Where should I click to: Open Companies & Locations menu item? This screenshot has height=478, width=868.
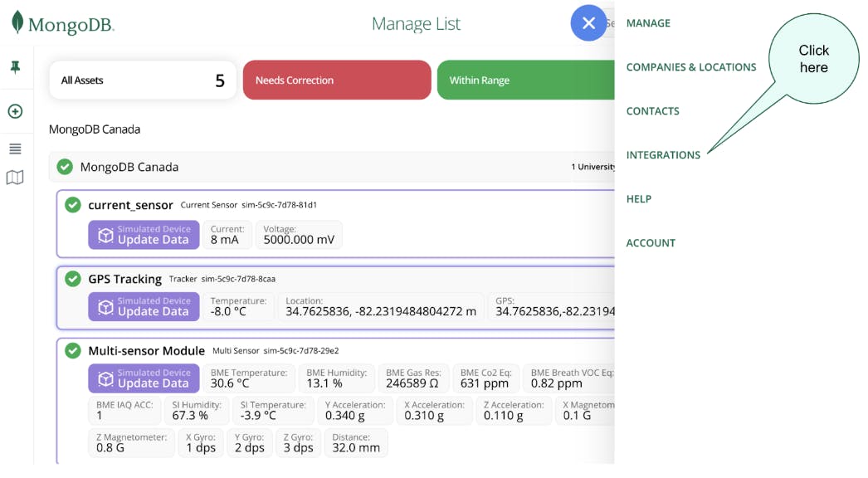pos(690,67)
